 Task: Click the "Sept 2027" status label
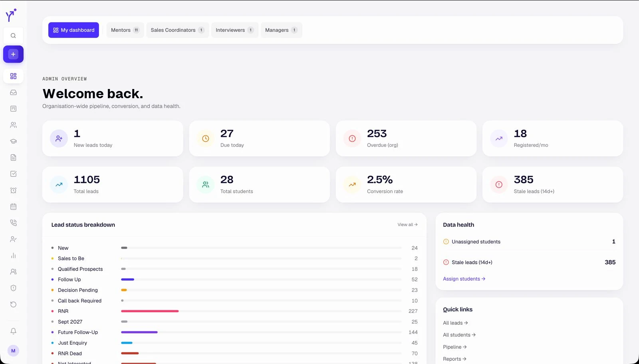point(70,322)
